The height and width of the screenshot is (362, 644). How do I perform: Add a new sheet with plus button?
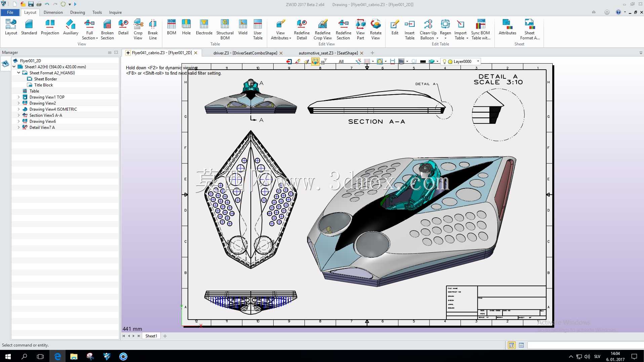[x=165, y=336]
